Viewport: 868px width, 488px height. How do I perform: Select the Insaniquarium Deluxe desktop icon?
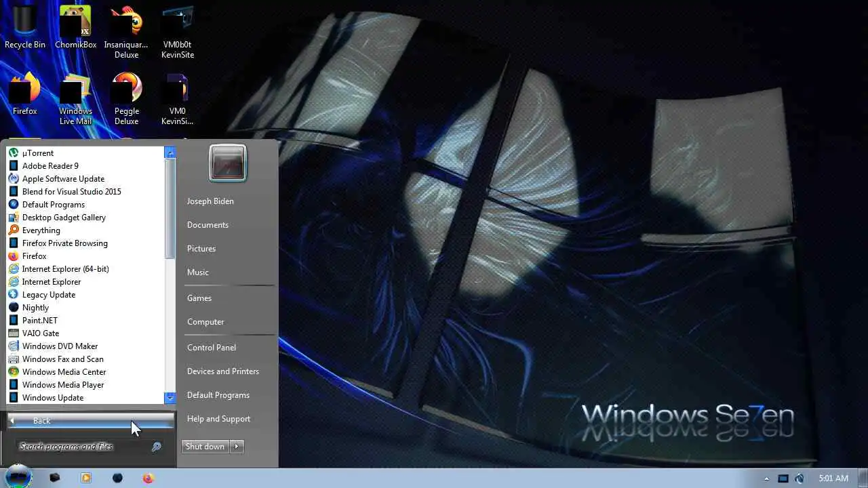click(126, 32)
